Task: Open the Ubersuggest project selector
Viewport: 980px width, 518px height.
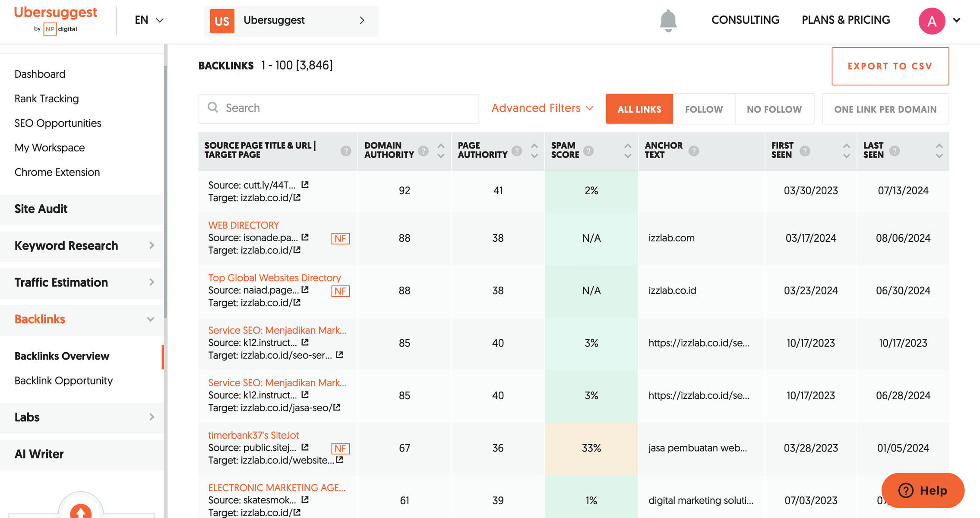Action: pyautogui.click(x=291, y=20)
